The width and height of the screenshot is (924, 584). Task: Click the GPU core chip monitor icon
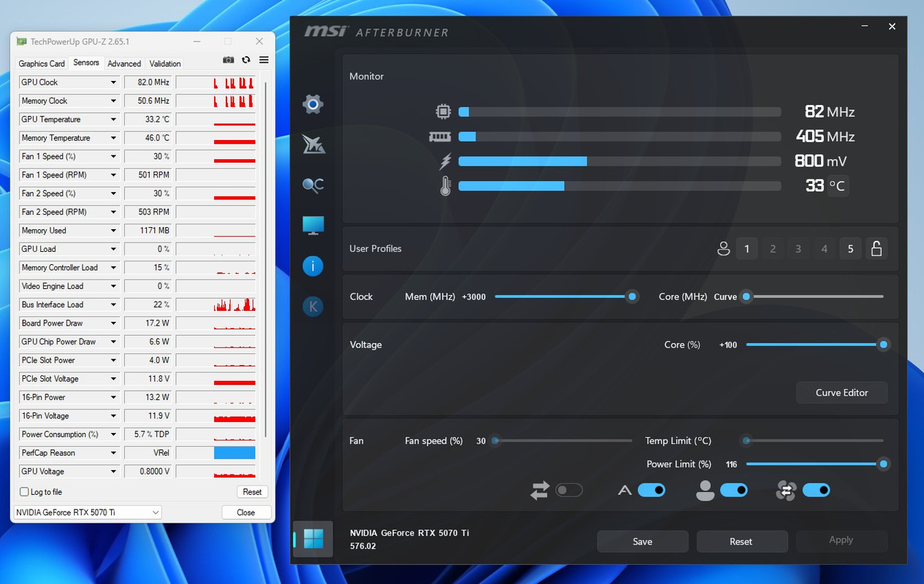tap(443, 112)
